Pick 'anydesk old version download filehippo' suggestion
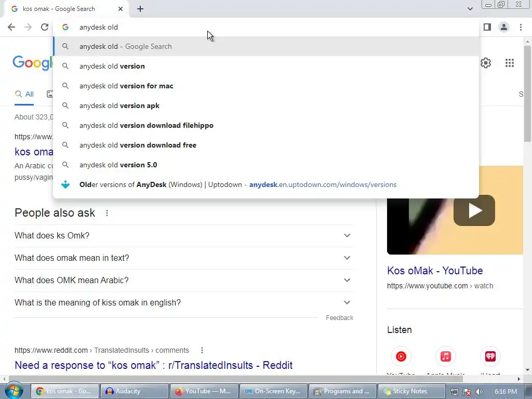 click(x=267, y=125)
